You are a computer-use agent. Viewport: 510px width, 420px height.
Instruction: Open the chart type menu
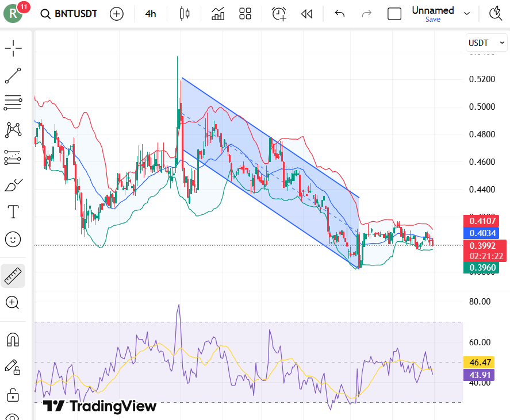(184, 13)
